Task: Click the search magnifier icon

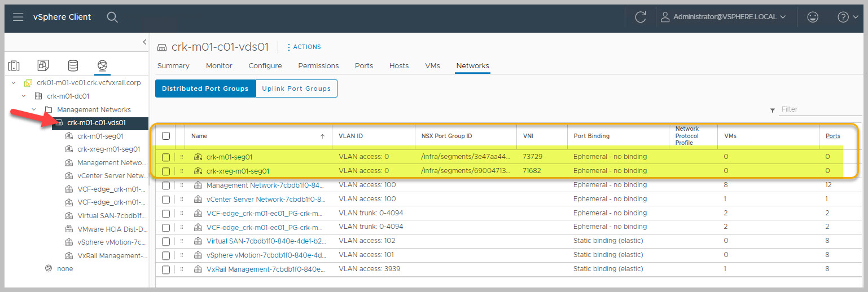Action: pyautogui.click(x=112, y=17)
